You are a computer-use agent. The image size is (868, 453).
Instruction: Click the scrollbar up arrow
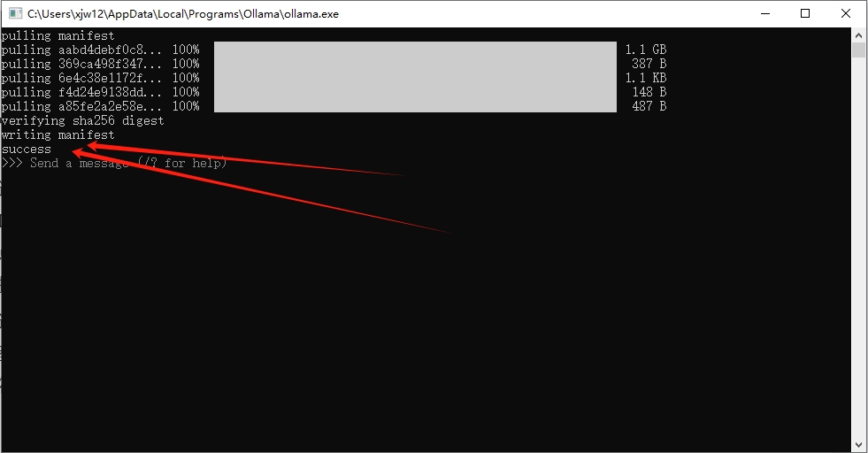(x=858, y=35)
